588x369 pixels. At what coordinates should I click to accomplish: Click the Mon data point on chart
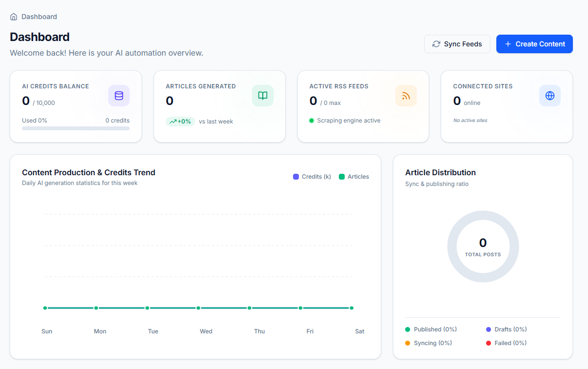[x=96, y=308]
